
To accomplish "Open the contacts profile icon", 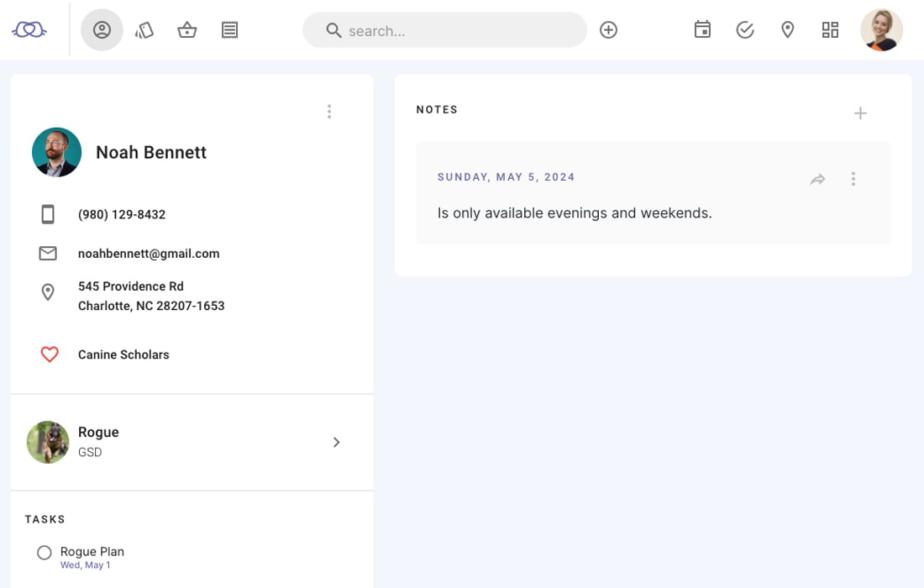I will pyautogui.click(x=102, y=30).
